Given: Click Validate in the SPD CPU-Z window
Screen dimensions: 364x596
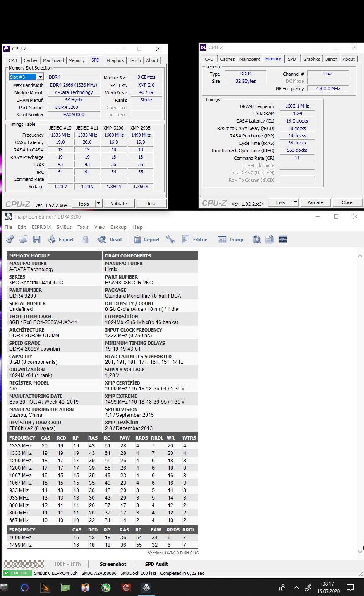Looking at the screenshot, I should [x=119, y=204].
